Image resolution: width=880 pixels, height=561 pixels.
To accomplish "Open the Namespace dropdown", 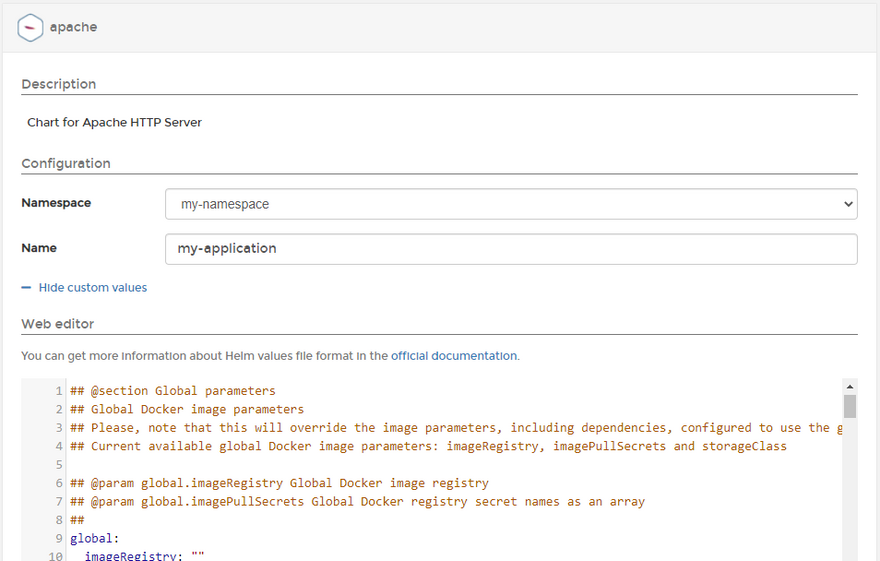I will point(510,204).
